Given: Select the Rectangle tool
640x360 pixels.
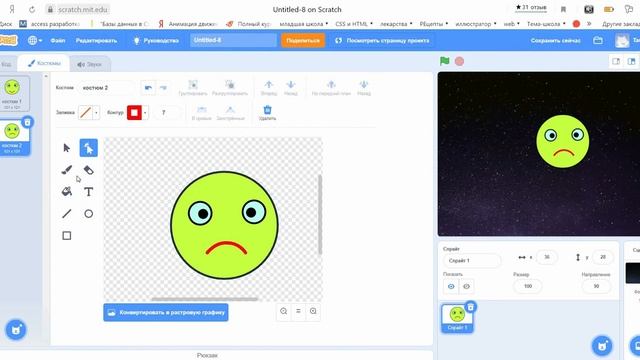Looking at the screenshot, I should [x=67, y=236].
